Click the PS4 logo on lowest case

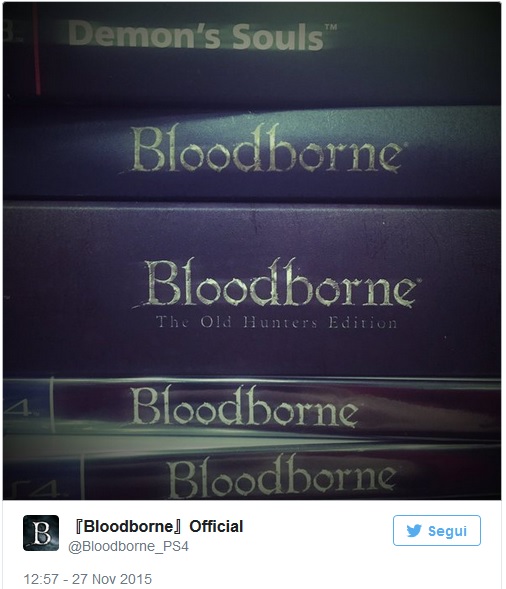[x=34, y=488]
